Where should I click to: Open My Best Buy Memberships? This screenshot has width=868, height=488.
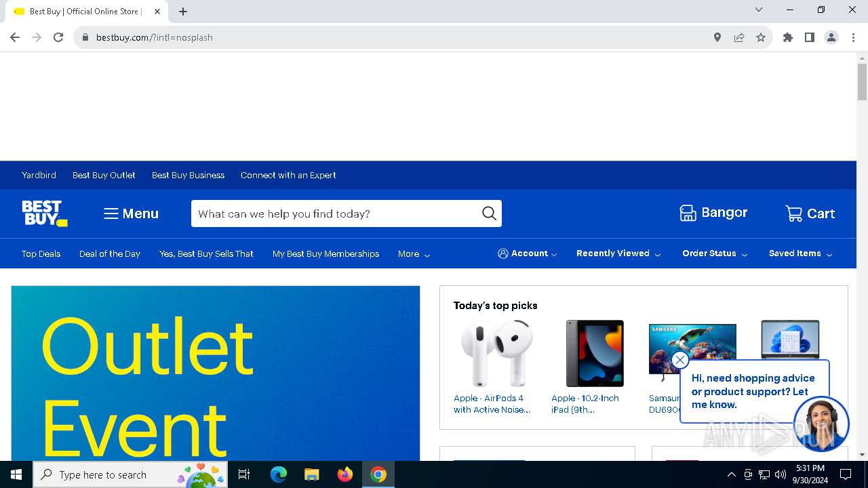tap(325, 253)
